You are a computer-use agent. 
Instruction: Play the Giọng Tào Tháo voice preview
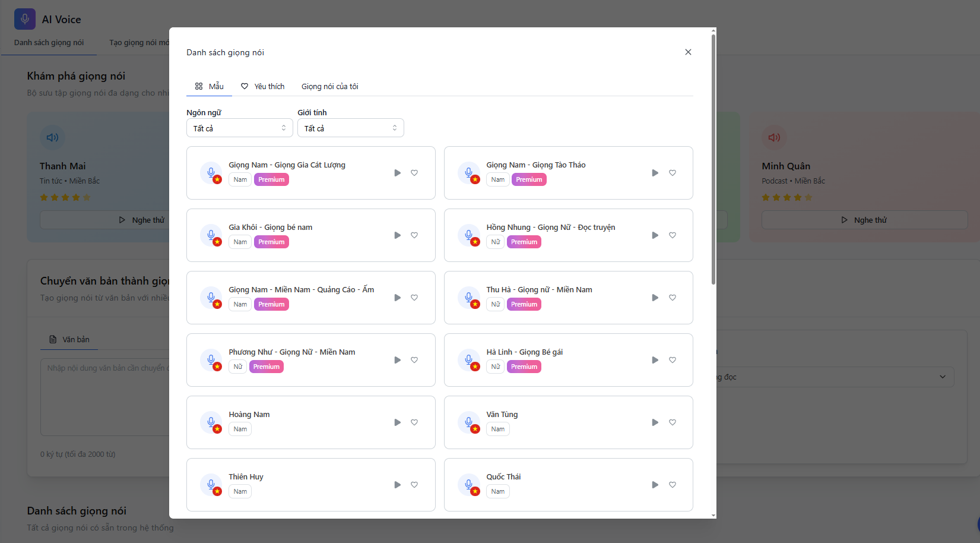[655, 173]
